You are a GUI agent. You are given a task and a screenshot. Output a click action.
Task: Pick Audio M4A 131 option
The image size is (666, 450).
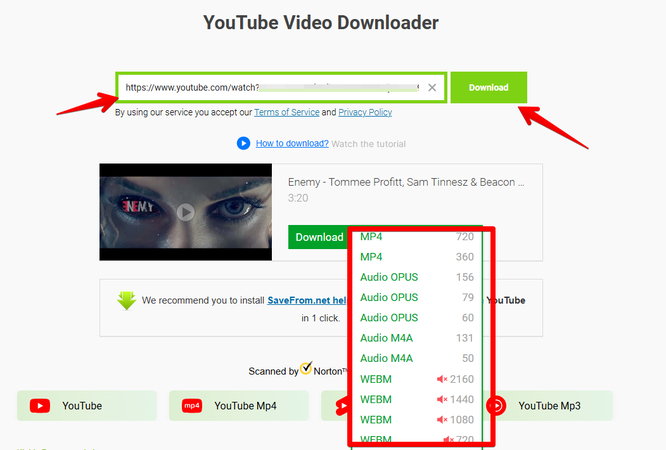(417, 338)
